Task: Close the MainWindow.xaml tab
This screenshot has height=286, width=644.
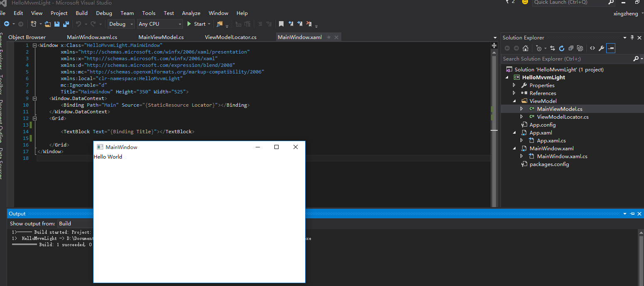Action: (336, 37)
